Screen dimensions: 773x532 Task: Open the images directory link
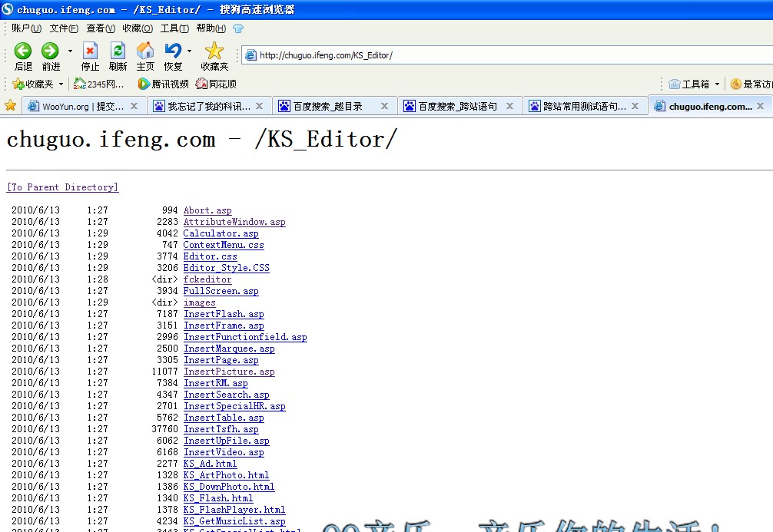[x=199, y=302]
